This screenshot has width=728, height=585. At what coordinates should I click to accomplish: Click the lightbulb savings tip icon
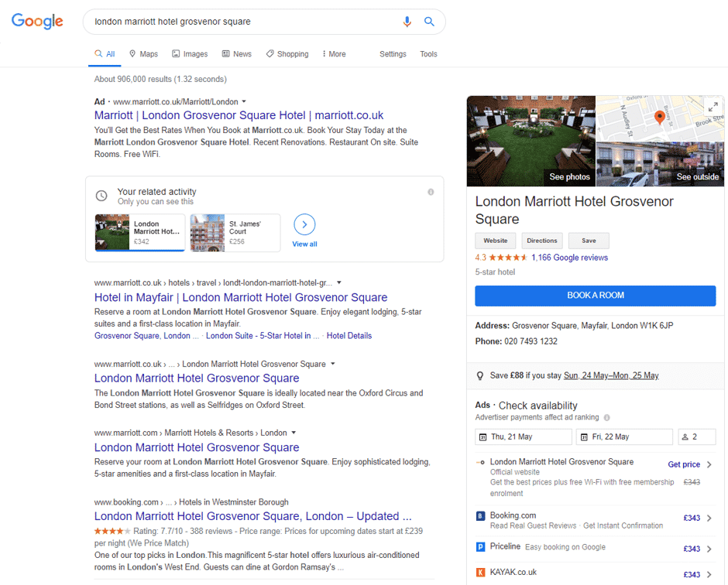point(480,376)
